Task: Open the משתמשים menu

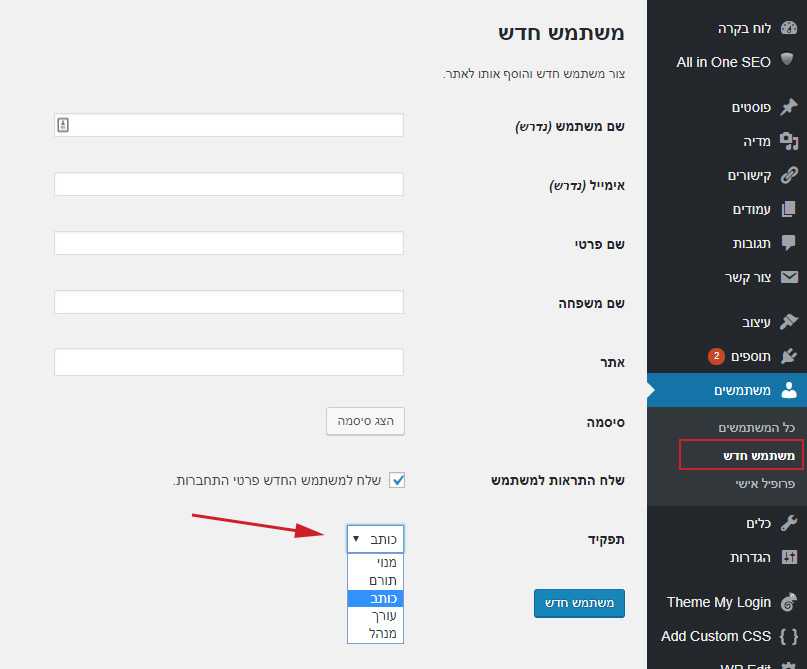Action: [x=727, y=390]
